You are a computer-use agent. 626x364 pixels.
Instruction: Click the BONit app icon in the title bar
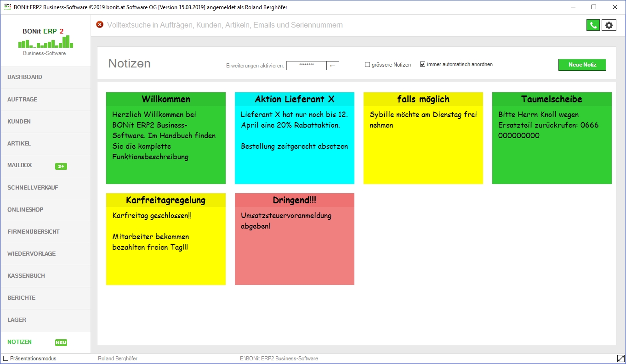coord(6,7)
